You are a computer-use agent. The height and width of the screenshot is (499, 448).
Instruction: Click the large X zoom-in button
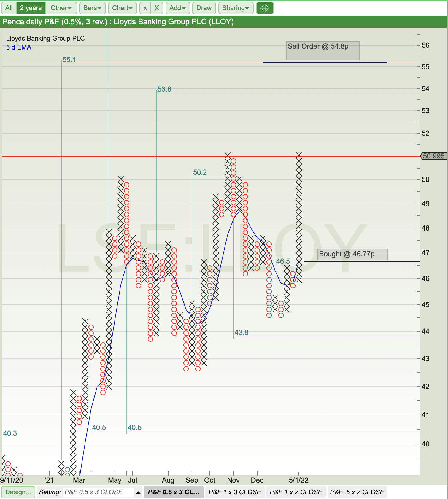tap(157, 8)
